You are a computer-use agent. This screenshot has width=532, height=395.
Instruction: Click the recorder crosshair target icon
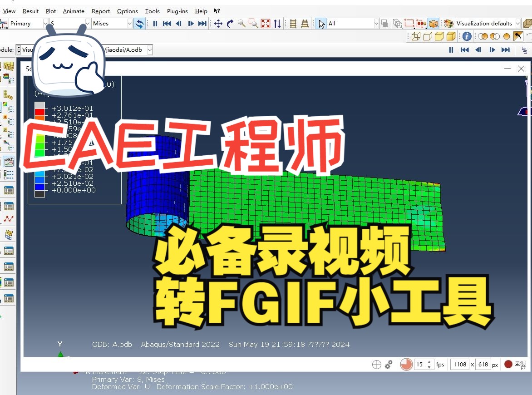pyautogui.click(x=377, y=365)
